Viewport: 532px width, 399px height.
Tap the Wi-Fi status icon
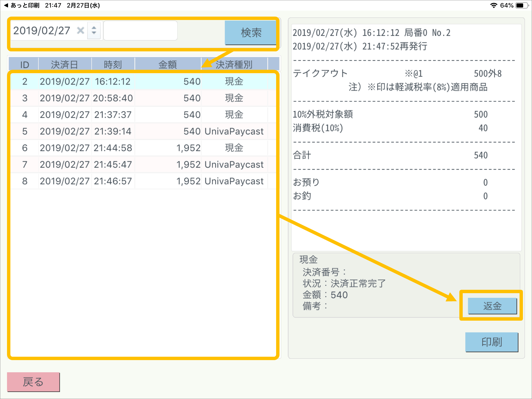493,5
